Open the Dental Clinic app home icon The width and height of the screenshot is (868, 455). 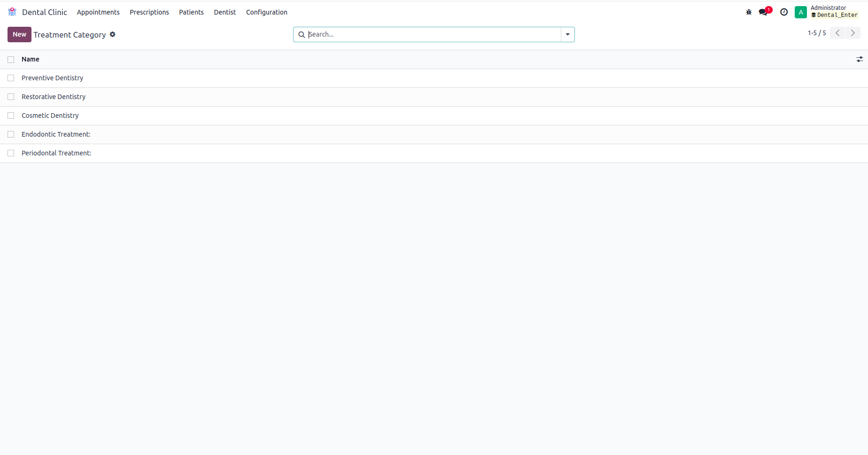tap(12, 12)
